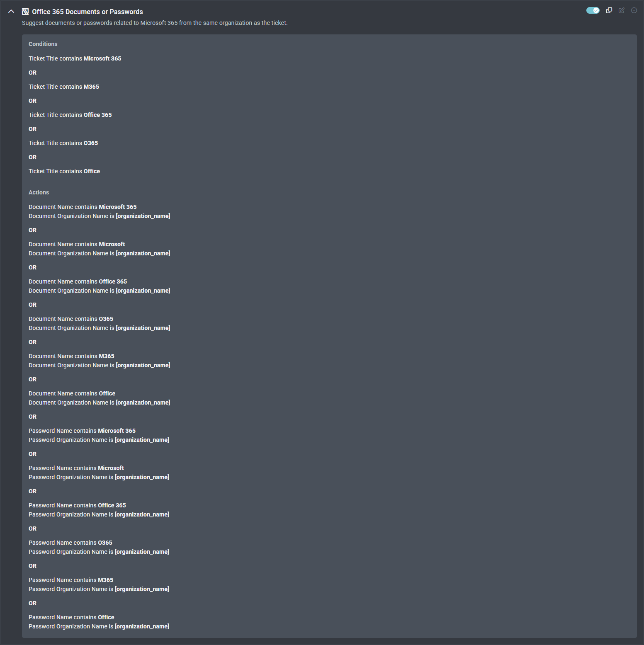Click the Document Name contains Office 365 action
644x645 pixels.
coord(78,281)
